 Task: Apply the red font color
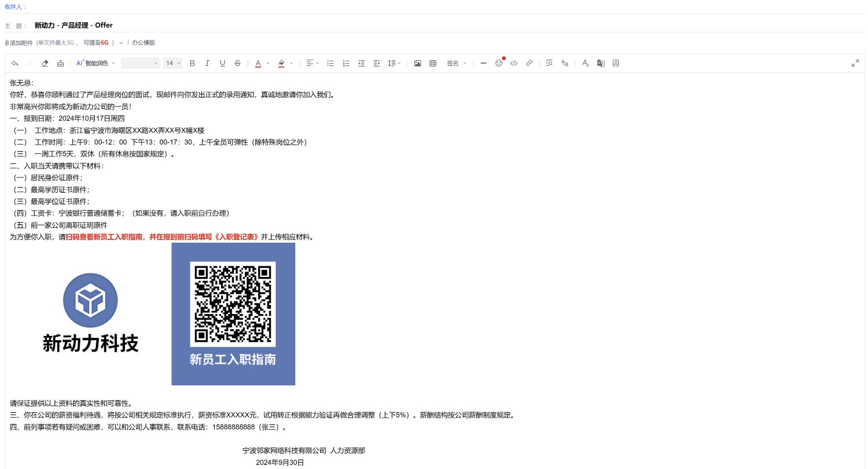[x=258, y=63]
